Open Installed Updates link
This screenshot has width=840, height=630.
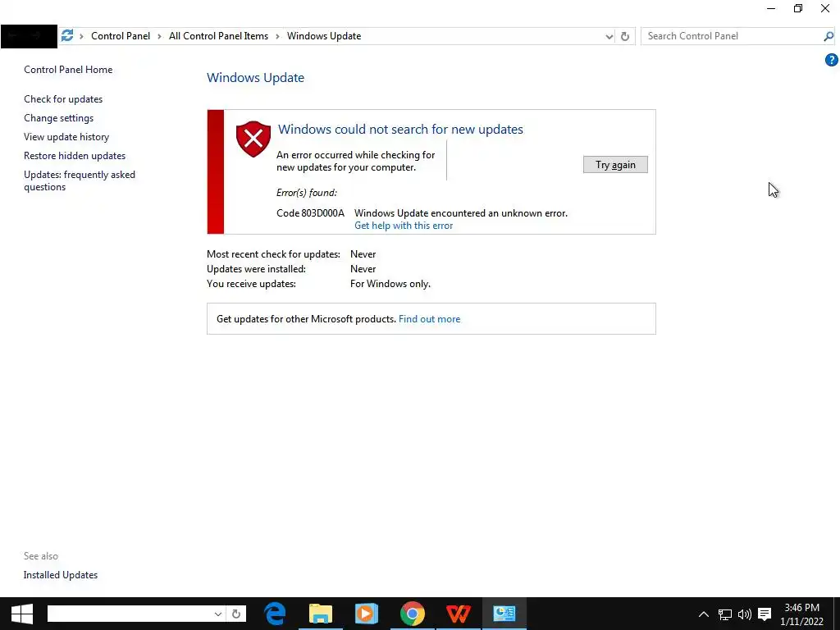(x=61, y=575)
